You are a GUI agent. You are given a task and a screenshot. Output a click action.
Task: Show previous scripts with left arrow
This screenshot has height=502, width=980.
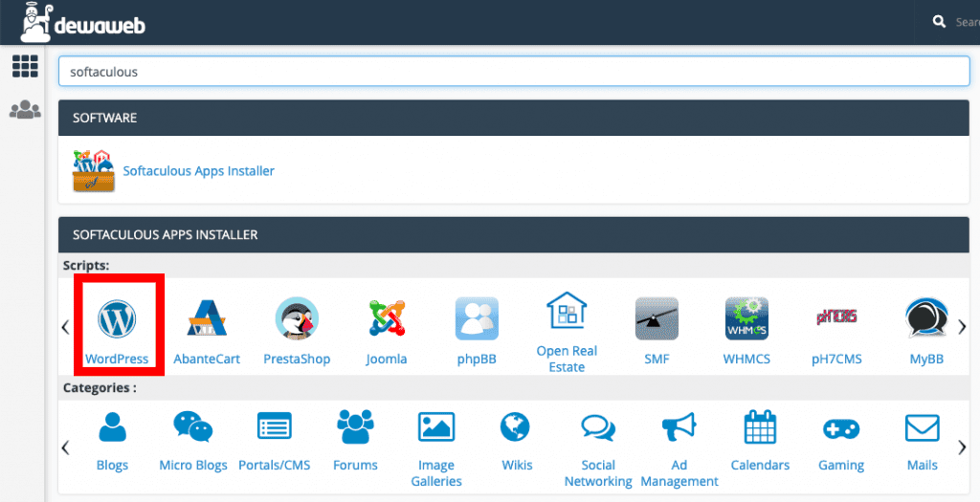click(x=65, y=327)
